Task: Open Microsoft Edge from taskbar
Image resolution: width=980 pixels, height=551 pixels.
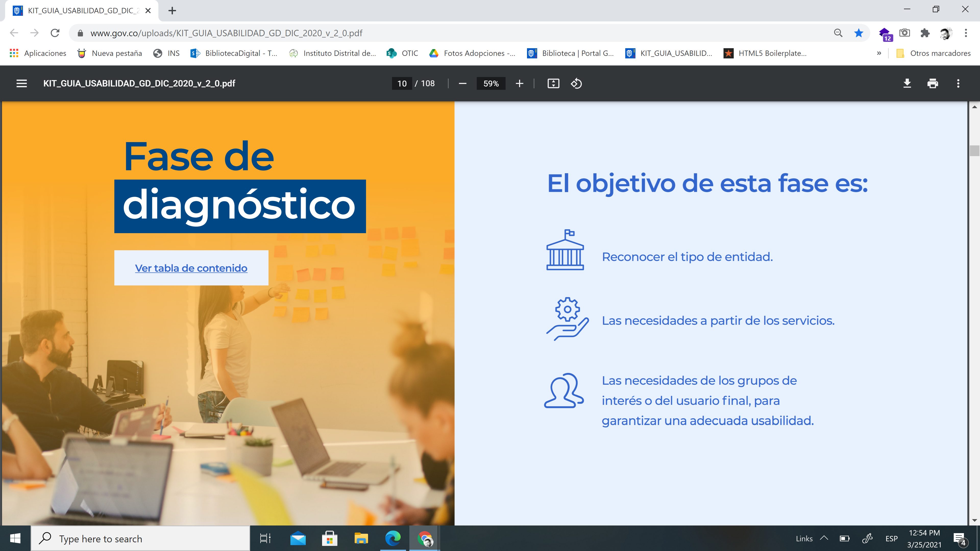Action: tap(393, 539)
